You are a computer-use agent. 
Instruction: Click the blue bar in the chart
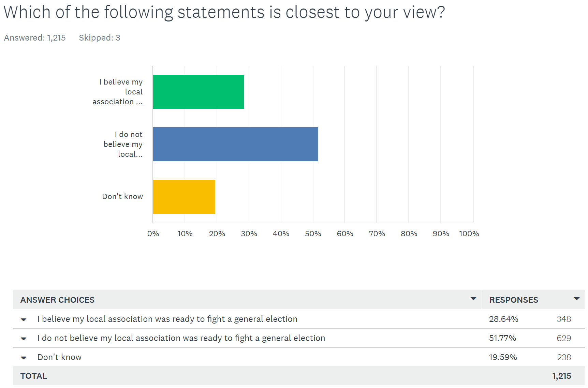(x=235, y=144)
